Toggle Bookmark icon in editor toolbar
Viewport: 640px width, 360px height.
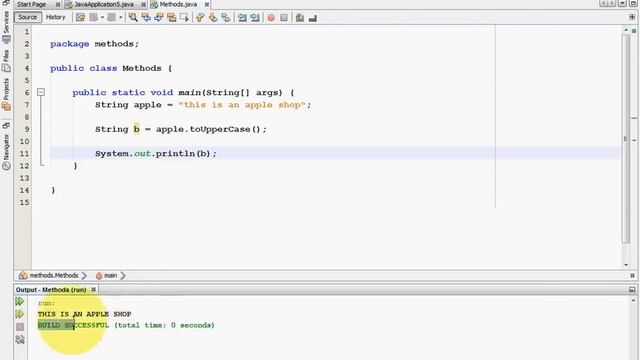[226, 18]
